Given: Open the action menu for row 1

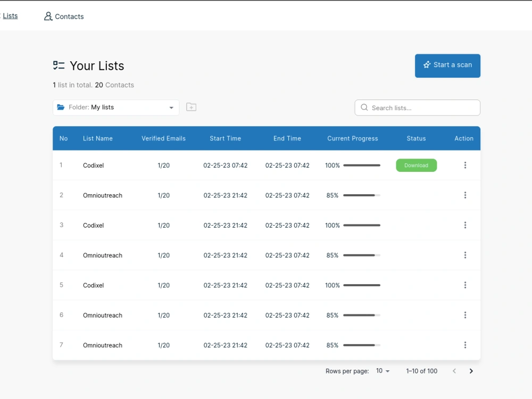Looking at the screenshot, I should (465, 165).
